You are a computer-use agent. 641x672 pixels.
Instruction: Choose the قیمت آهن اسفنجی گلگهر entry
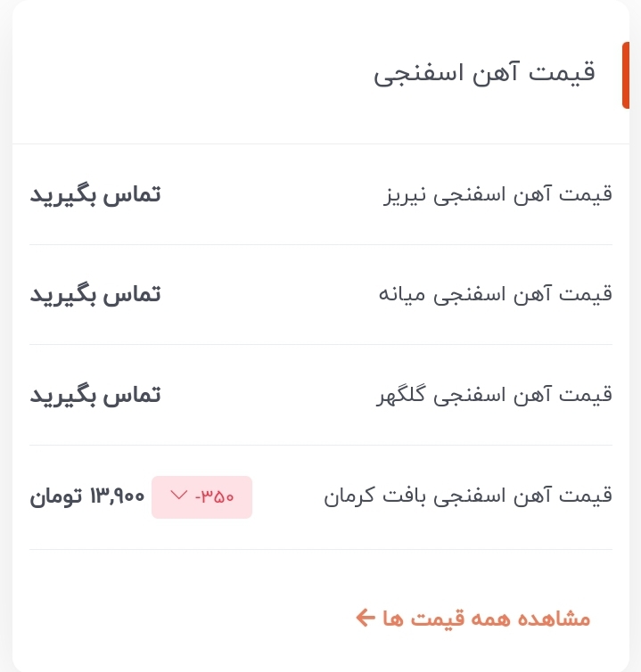[x=494, y=395]
